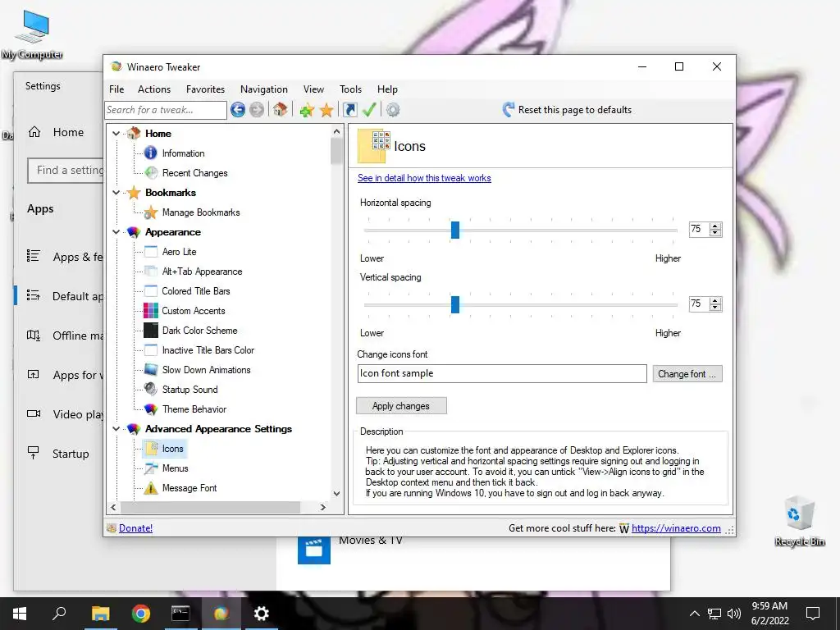Click the shortcut arrow toolbar icon
840x630 pixels.
[x=349, y=110]
